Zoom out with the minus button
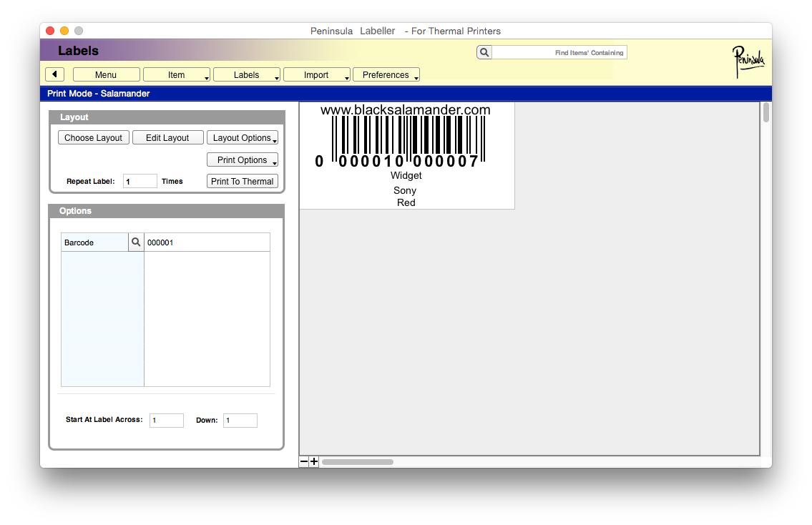The height and width of the screenshot is (525, 812). click(x=304, y=462)
